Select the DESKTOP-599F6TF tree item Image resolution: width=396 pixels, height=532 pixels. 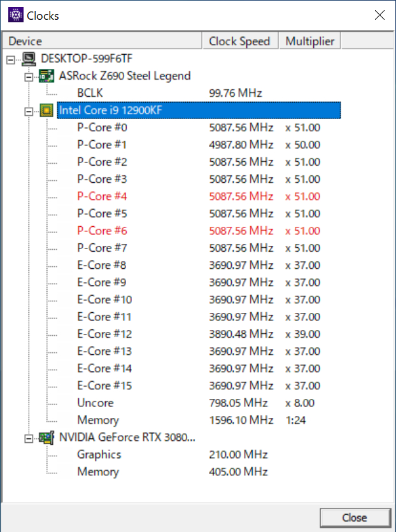(87, 59)
